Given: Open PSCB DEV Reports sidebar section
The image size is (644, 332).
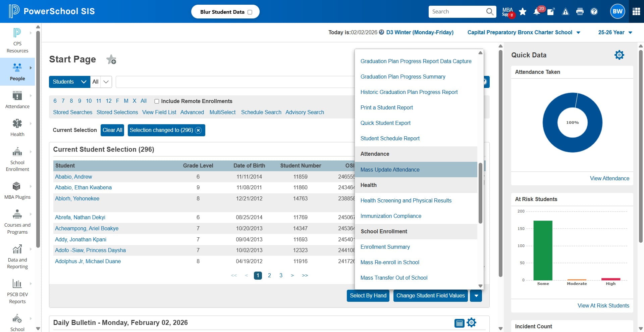Looking at the screenshot, I should [17, 291].
